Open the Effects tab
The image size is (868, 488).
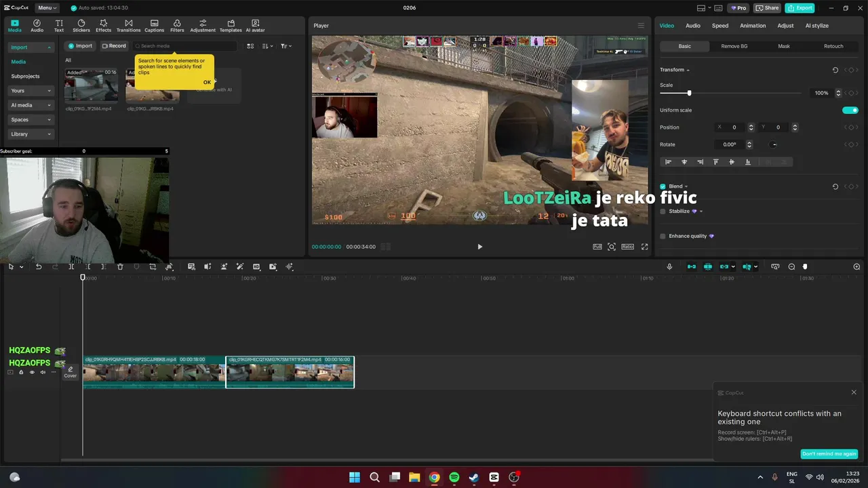click(103, 26)
